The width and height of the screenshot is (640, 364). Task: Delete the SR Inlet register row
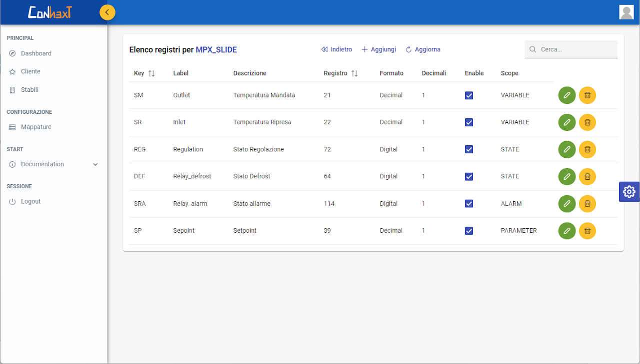coord(587,122)
